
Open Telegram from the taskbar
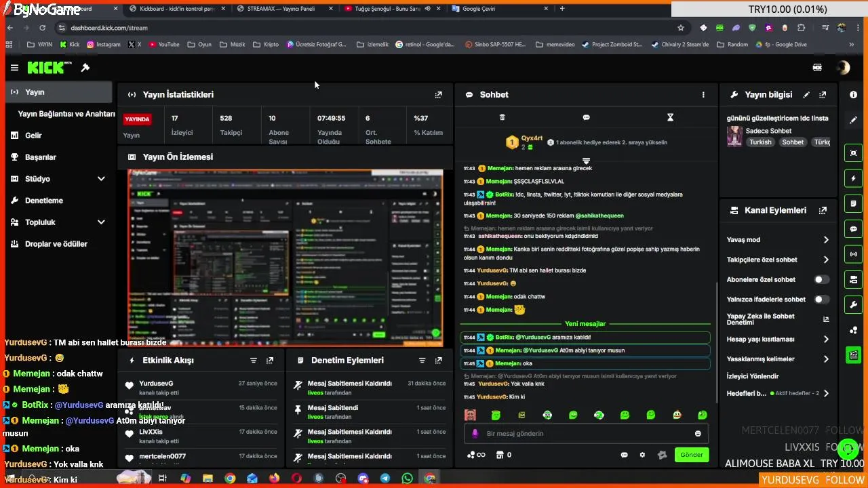[x=385, y=479]
